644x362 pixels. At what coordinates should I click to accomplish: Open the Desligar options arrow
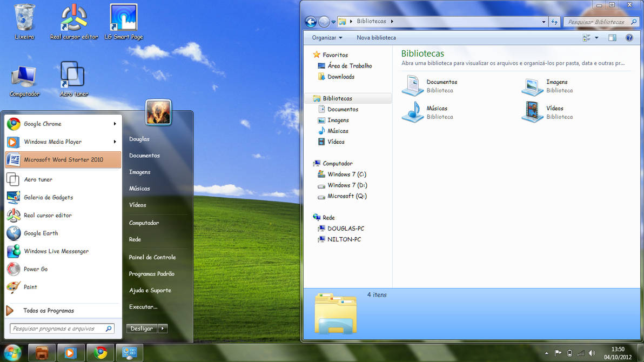(162, 328)
